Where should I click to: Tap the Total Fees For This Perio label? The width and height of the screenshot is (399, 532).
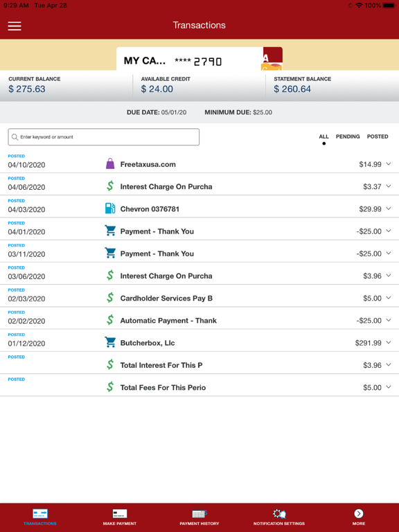[x=163, y=387]
